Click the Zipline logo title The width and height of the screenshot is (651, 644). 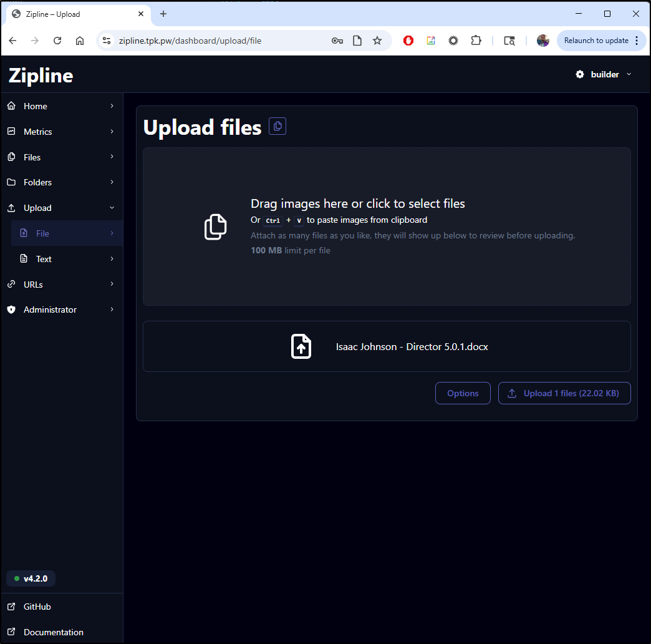pyautogui.click(x=41, y=76)
